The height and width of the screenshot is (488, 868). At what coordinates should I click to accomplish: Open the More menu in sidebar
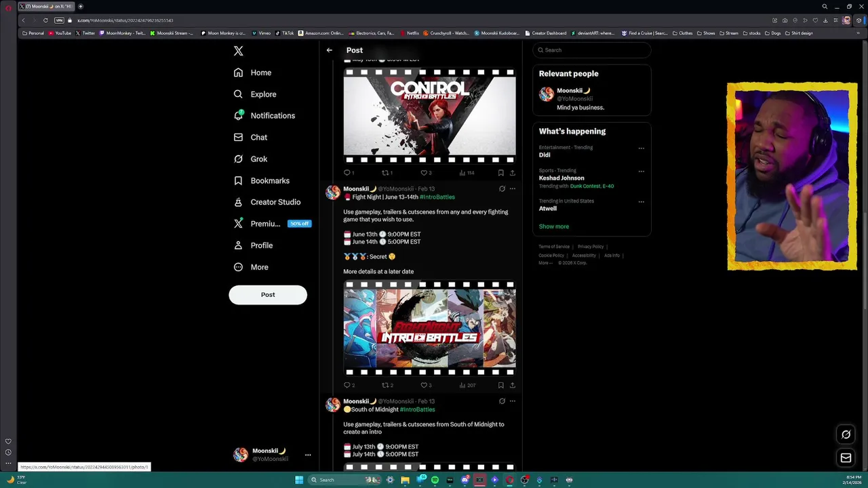250,267
